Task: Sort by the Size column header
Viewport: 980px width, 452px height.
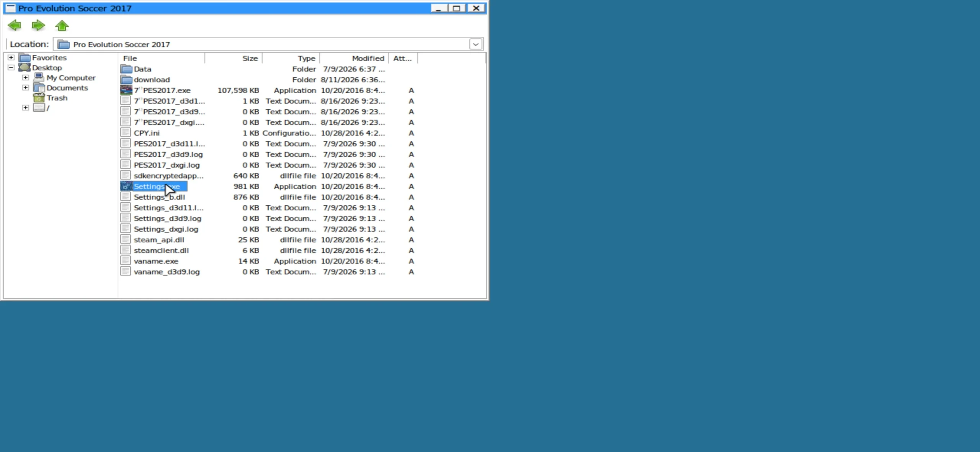Action: pos(234,59)
